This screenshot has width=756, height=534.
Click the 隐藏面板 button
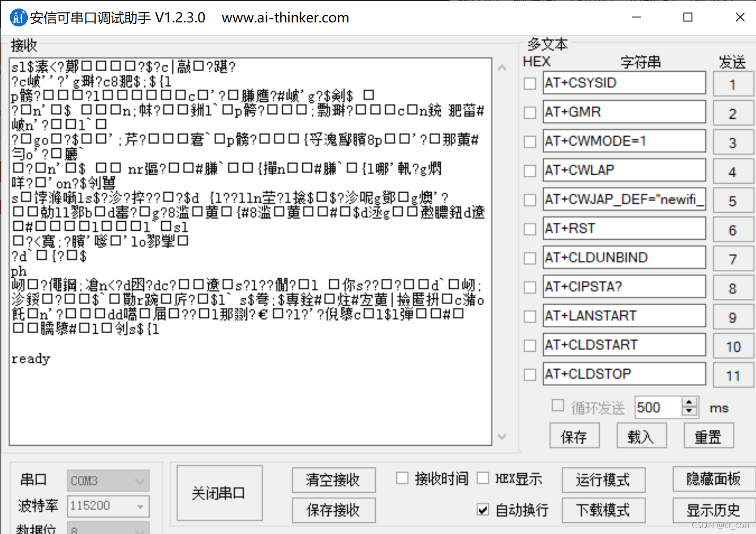[714, 479]
